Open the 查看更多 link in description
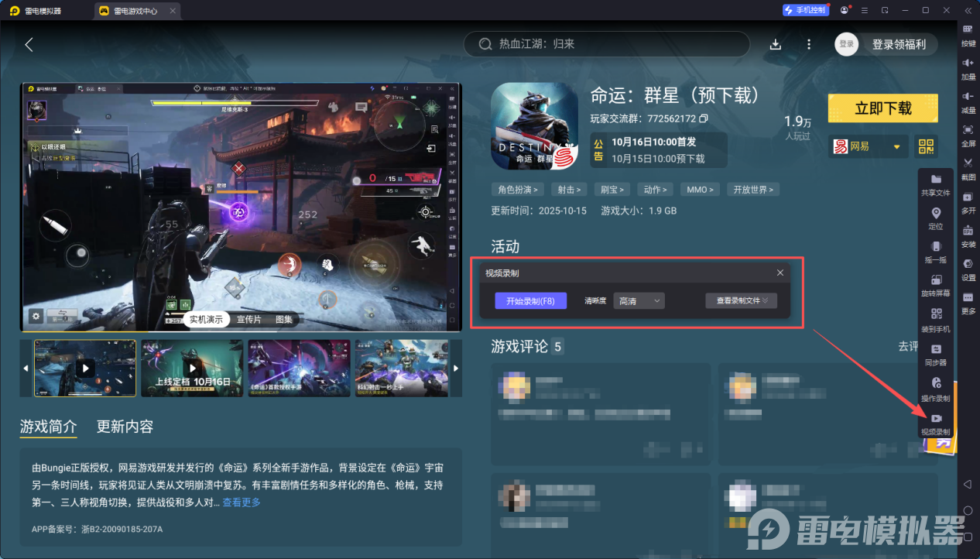The width and height of the screenshot is (980, 559). coord(242,502)
